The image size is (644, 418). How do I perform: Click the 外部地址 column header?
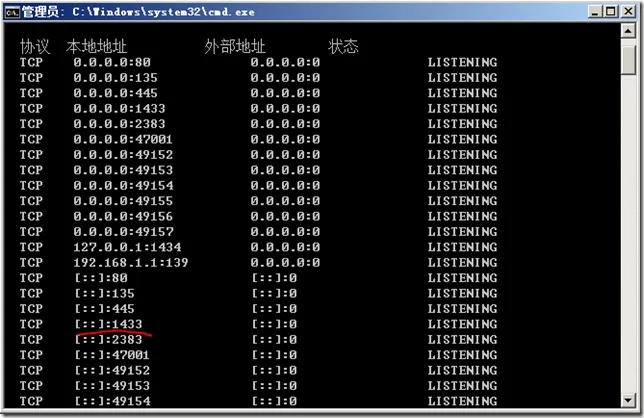(235, 46)
